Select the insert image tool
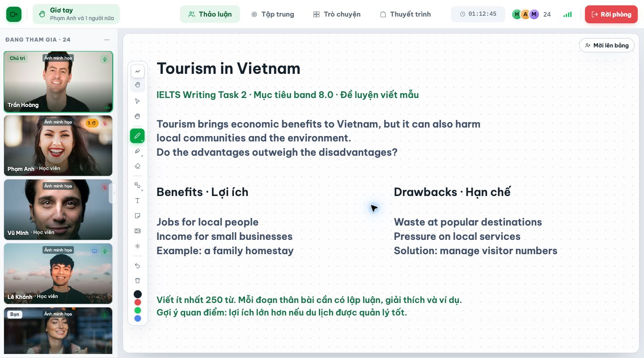 pos(137,231)
